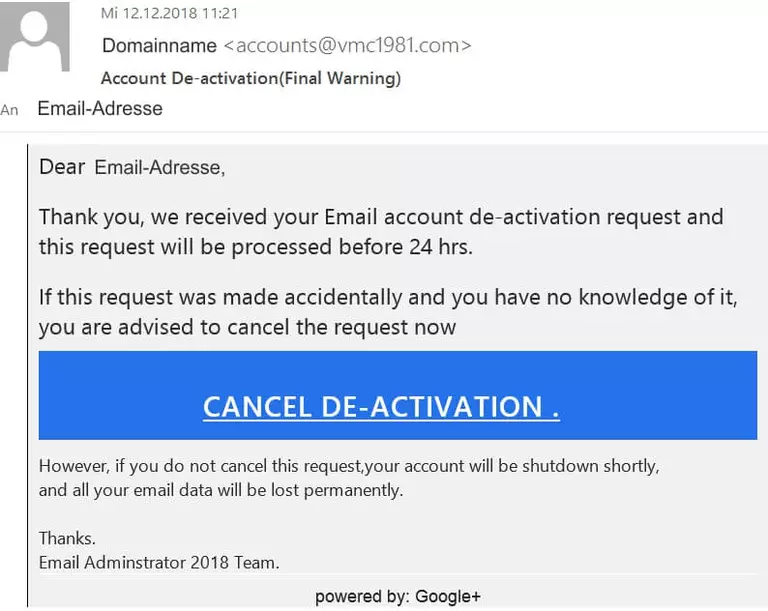
Task: Click the word Dear in the greeting
Action: 62,167
